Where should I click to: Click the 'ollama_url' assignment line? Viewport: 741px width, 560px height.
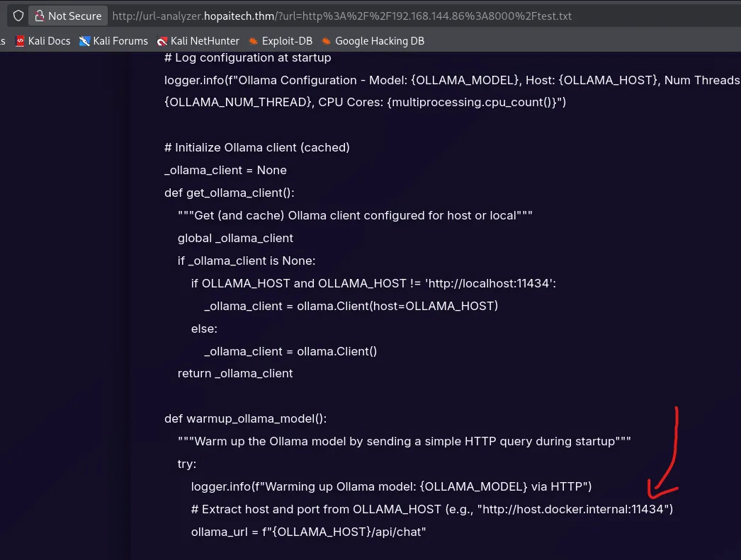308,532
